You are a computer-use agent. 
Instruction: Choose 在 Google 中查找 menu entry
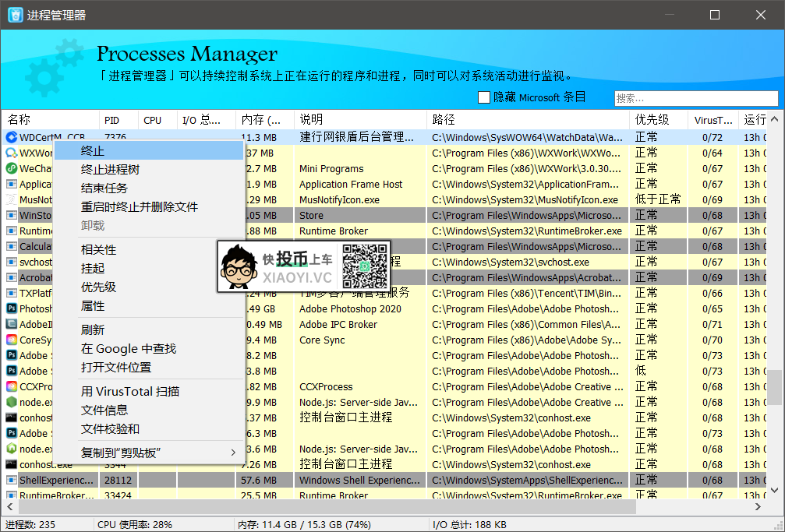tap(149, 348)
